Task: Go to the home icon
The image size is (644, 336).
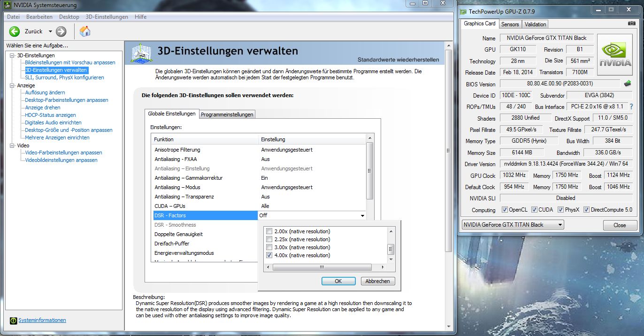Action: pos(85,31)
